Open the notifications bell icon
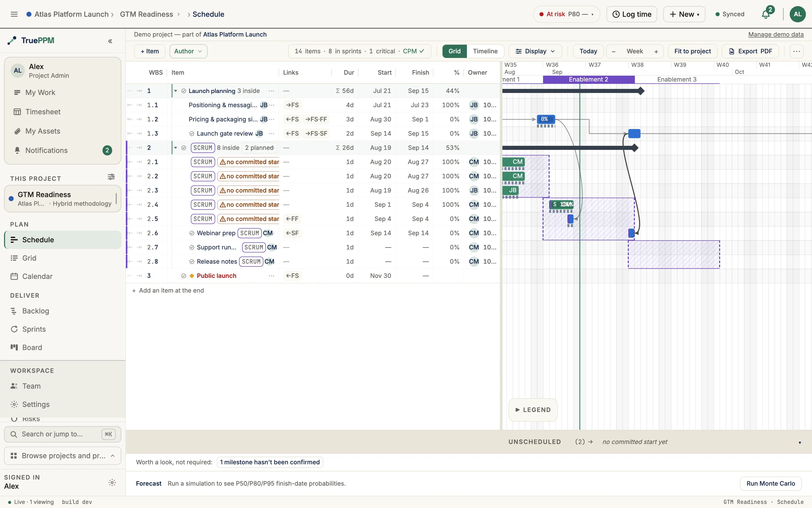 pos(766,14)
